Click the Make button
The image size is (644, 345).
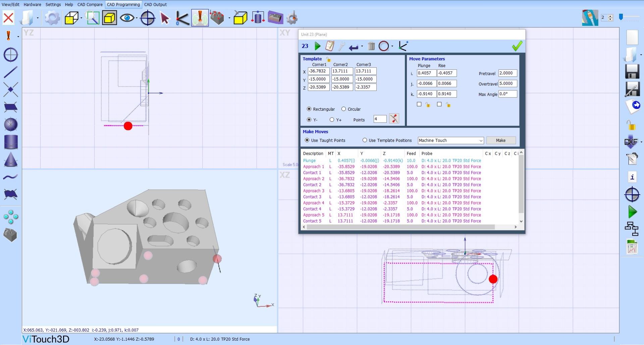(500, 140)
